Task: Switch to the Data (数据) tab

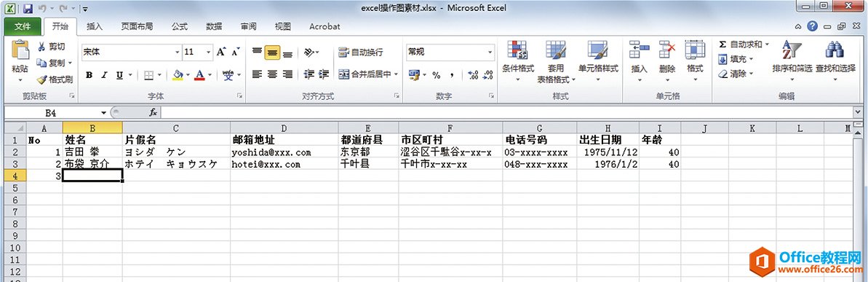Action: pos(214,26)
